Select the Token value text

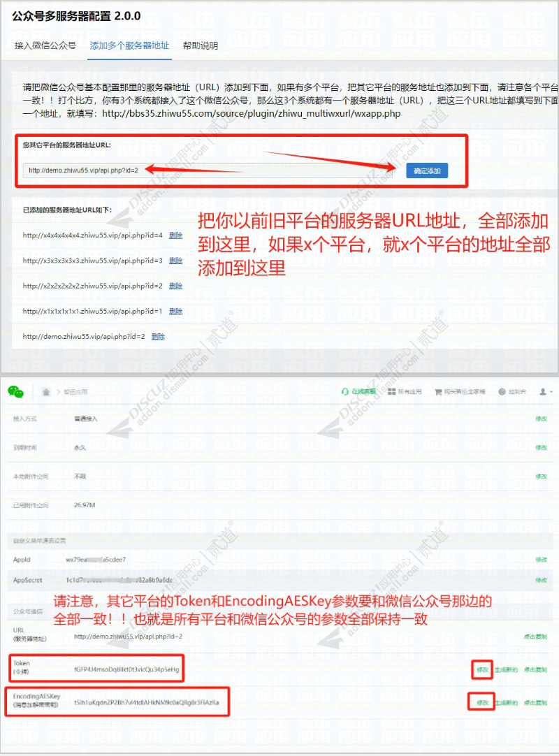(126, 669)
